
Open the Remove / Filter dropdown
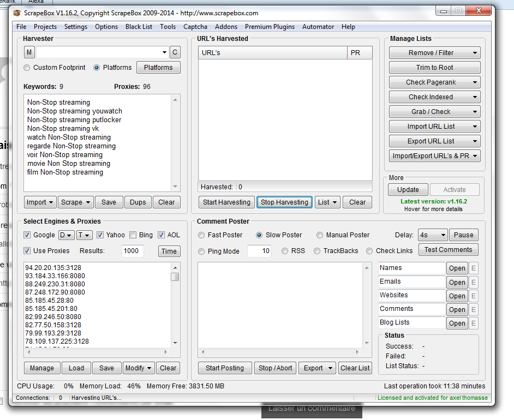click(x=435, y=53)
